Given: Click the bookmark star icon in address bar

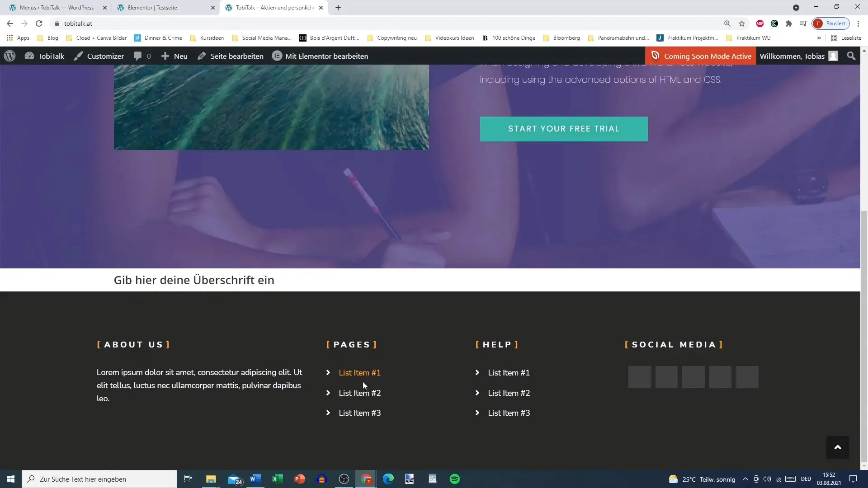Looking at the screenshot, I should (741, 24).
